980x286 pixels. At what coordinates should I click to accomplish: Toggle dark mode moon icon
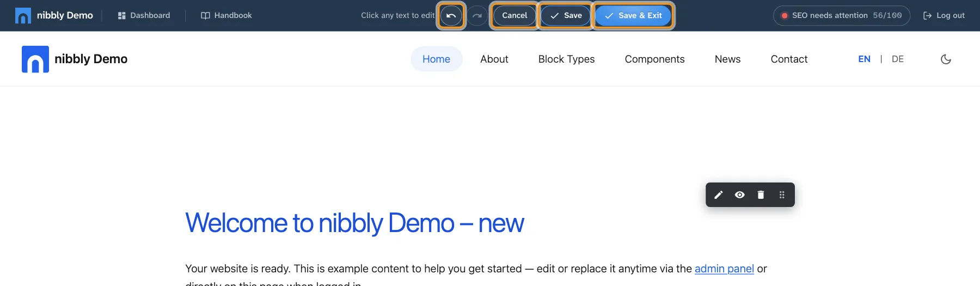pyautogui.click(x=946, y=59)
